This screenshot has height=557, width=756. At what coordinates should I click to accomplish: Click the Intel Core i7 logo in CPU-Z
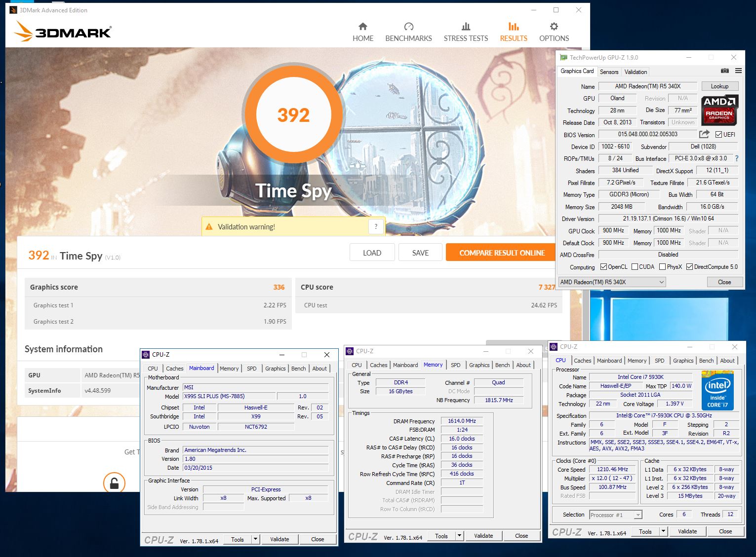click(717, 391)
